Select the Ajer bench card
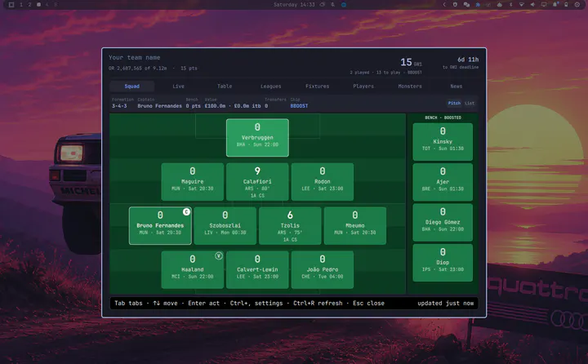 click(x=443, y=182)
